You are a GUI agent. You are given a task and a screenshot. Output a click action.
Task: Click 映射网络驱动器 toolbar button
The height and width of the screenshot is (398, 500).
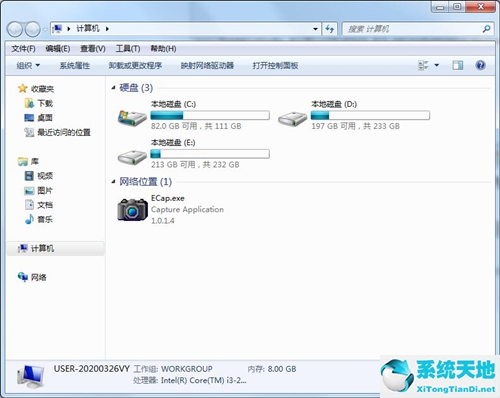[x=207, y=65]
